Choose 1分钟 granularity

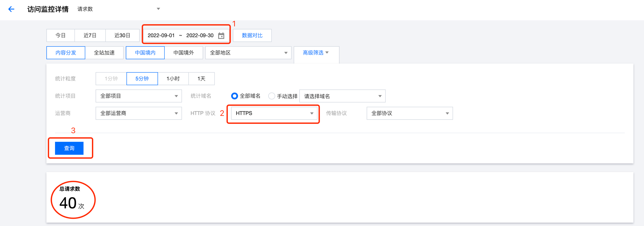[111, 79]
